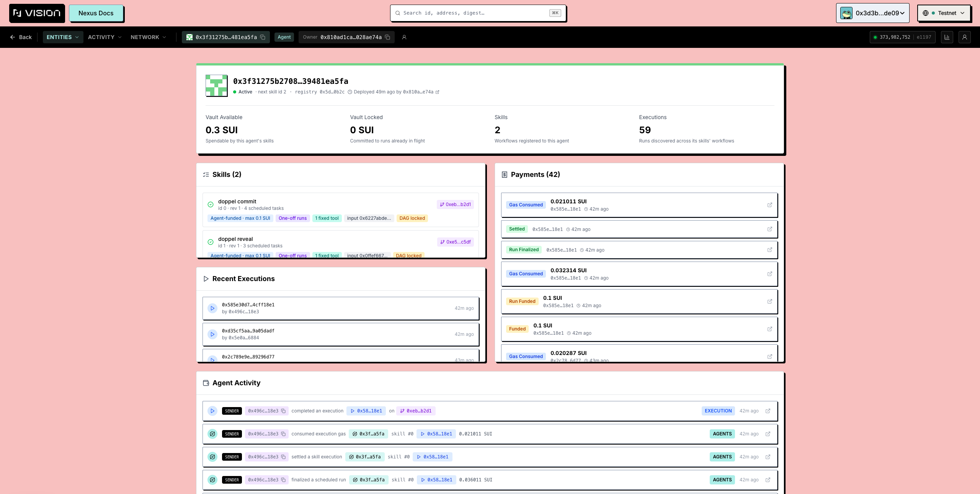Open the account icon in the black navbar
980x494 pixels.
tap(965, 37)
